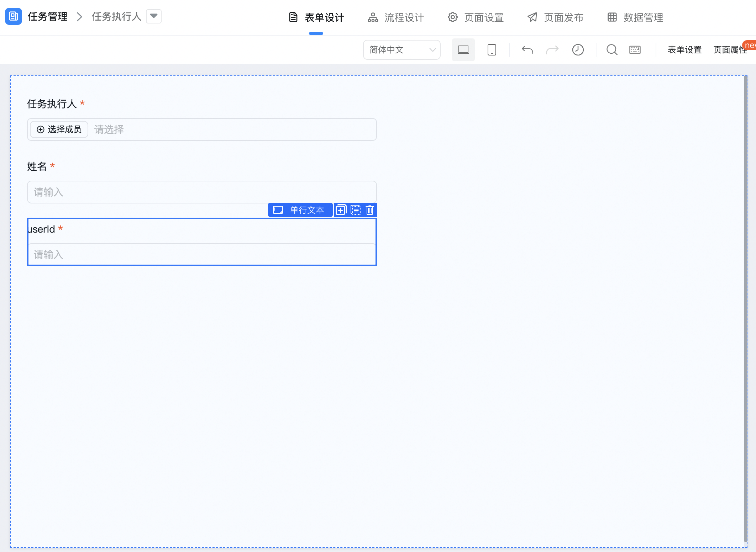Viewport: 756px width, 552px height.
Task: Select the desktop preview icon
Action: point(463,50)
